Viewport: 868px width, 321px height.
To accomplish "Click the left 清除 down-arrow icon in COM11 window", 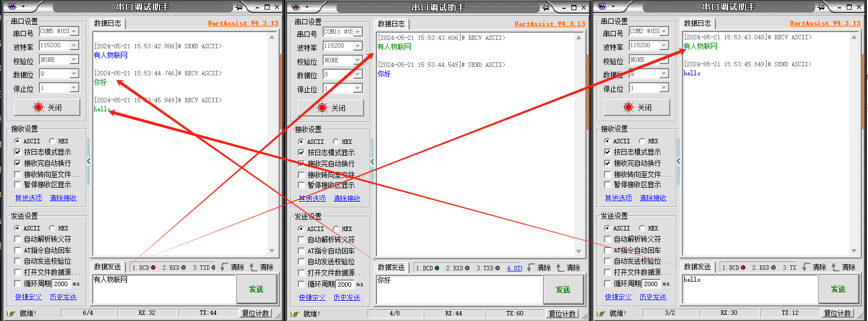I will coord(531,268).
